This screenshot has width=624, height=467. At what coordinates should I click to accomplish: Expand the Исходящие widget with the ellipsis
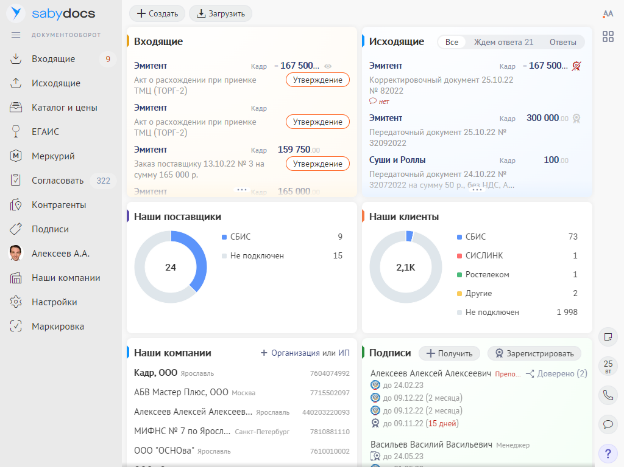point(477,190)
